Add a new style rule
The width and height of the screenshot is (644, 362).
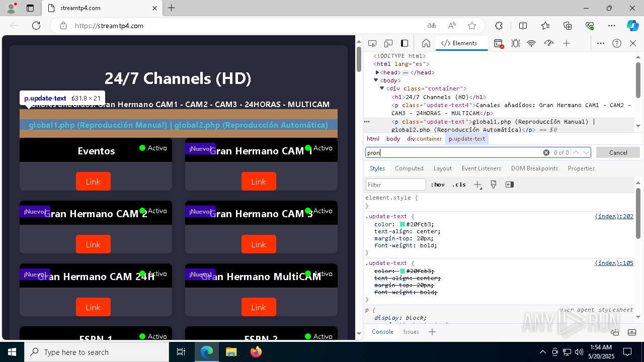click(477, 185)
